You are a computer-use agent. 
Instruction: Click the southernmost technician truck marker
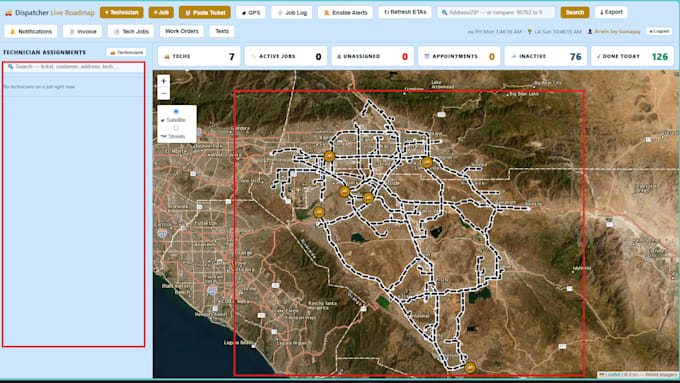click(x=470, y=368)
